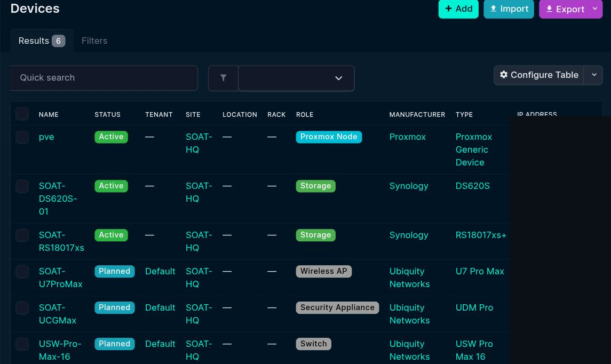Image resolution: width=611 pixels, height=364 pixels.
Task: Click the Security Appliance role badge
Action: click(337, 307)
